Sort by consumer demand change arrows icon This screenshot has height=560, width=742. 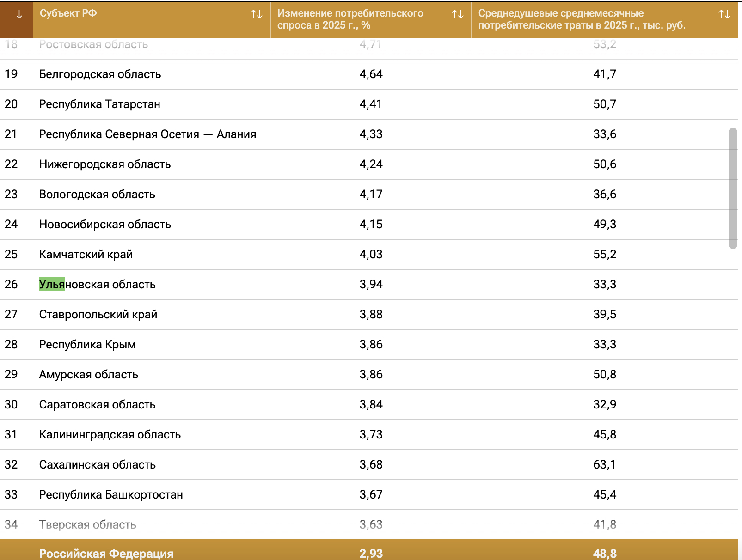coord(457,14)
